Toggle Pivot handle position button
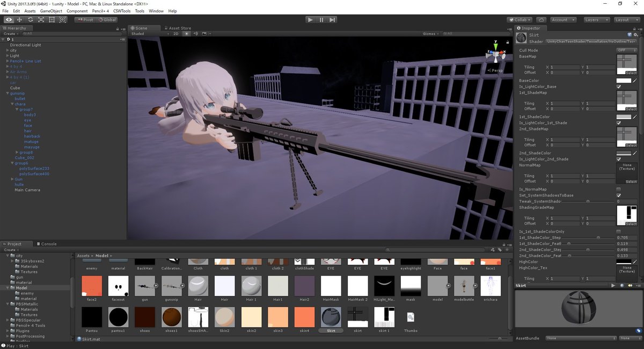This screenshot has height=349, width=644. tap(85, 20)
